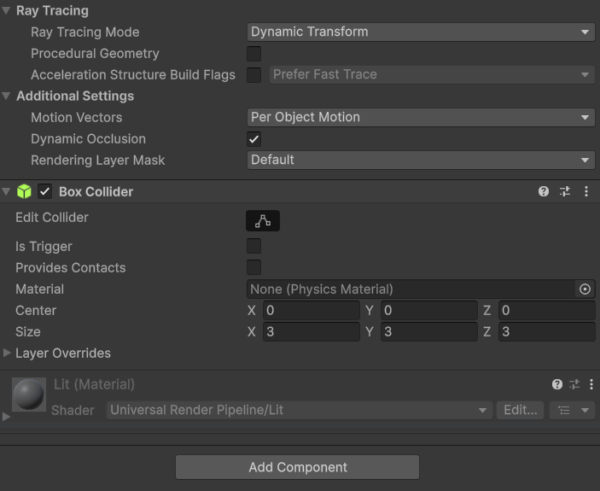Open Lit material three-dot context menu
Viewport: 600px width, 491px height.
point(588,384)
